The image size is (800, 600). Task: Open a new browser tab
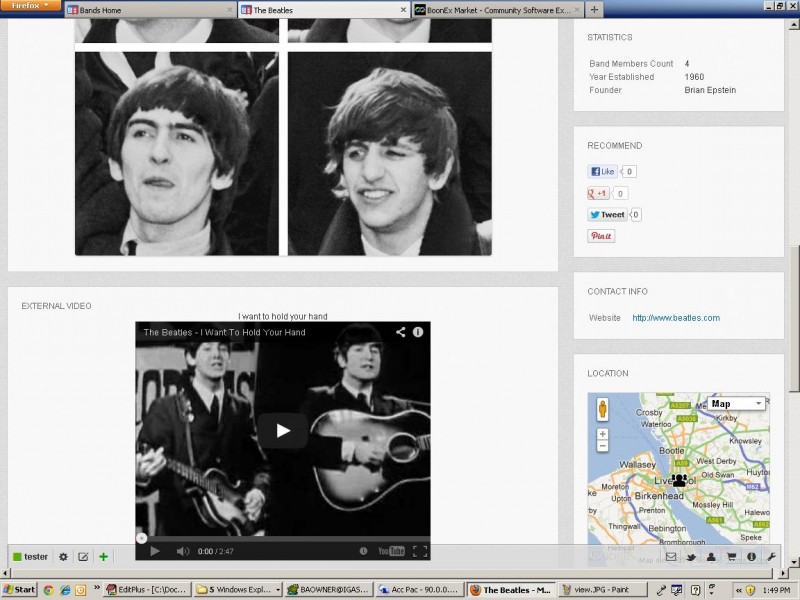pos(595,10)
